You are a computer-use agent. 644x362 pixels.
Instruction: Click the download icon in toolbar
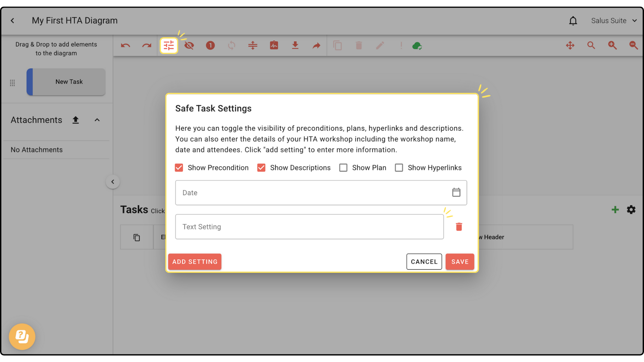tap(295, 45)
